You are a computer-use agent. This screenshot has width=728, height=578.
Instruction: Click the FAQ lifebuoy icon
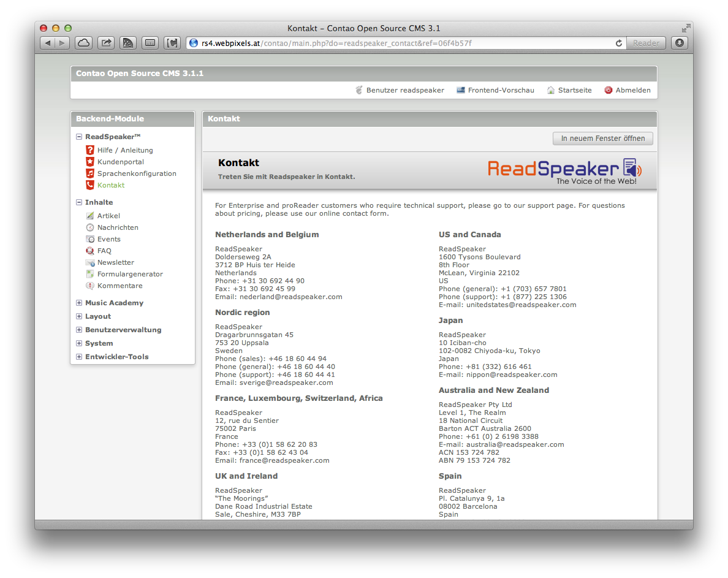pyautogui.click(x=90, y=251)
